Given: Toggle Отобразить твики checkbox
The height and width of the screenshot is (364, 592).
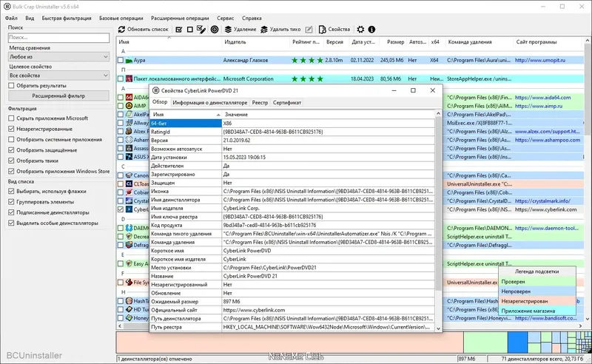Looking at the screenshot, I should [11, 161].
